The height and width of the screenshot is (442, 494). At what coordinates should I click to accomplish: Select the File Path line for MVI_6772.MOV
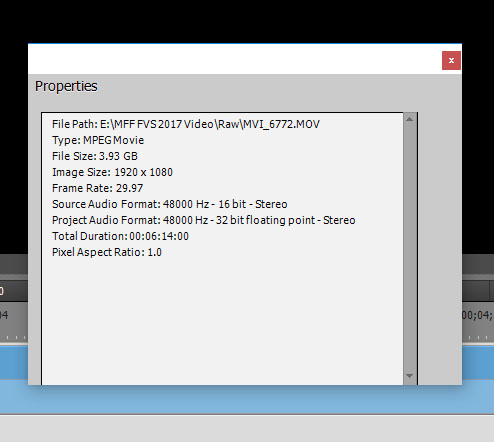coord(186,124)
